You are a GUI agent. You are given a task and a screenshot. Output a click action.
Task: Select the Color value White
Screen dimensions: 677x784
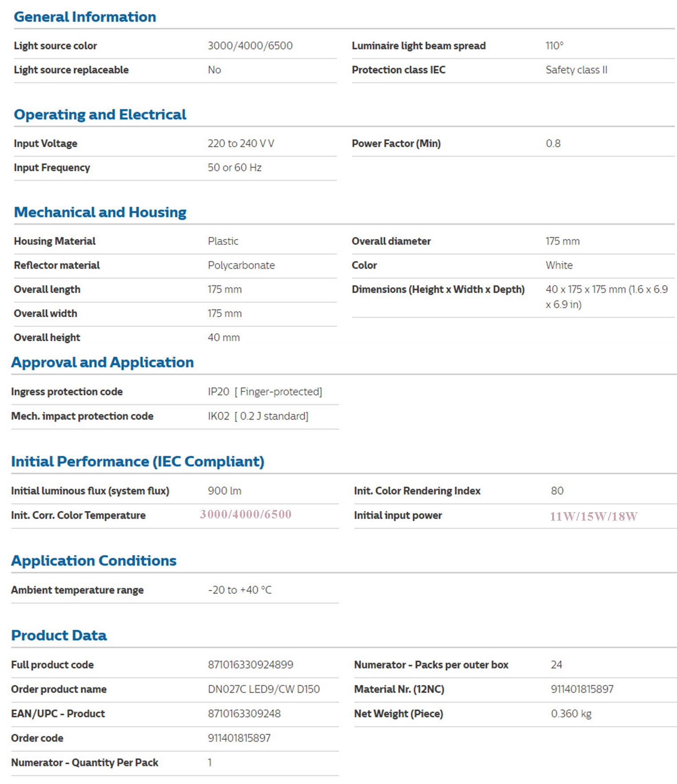point(559,265)
